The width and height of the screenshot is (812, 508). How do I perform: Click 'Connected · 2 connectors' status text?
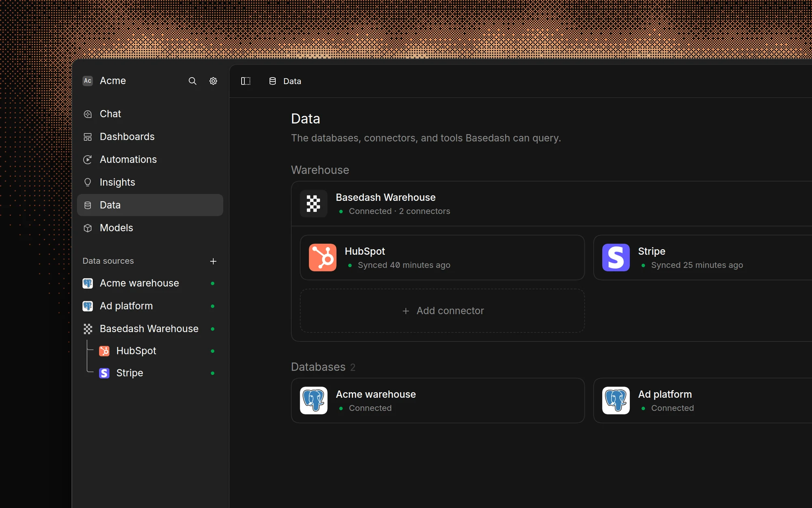tap(400, 211)
